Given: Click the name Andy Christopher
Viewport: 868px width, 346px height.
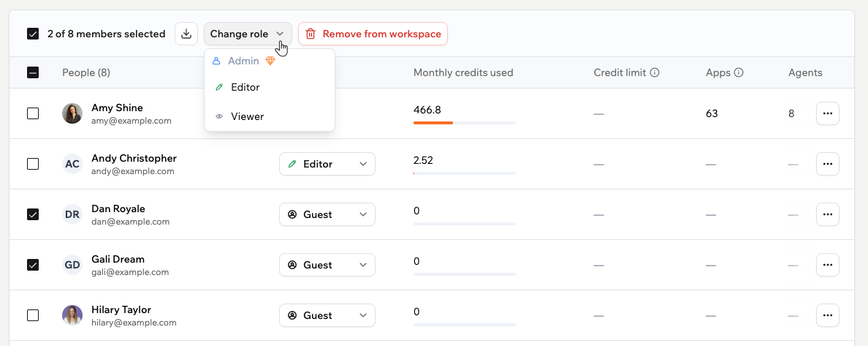Looking at the screenshot, I should (134, 158).
